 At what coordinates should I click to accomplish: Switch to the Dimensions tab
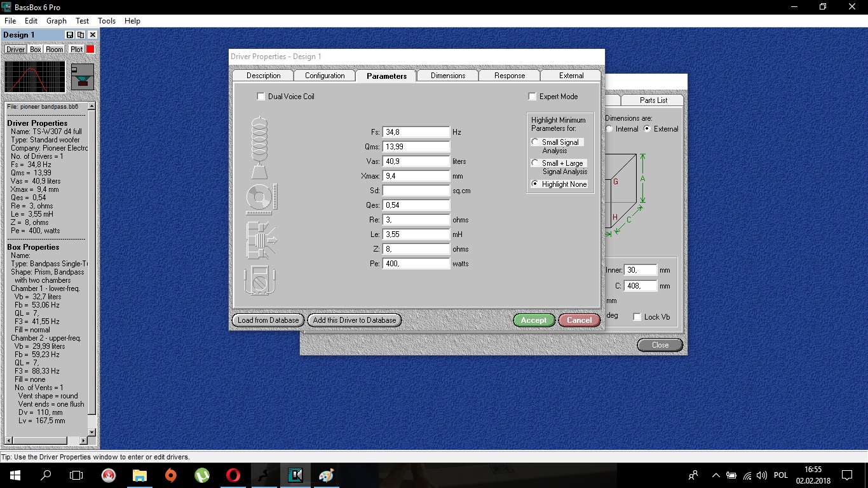tap(448, 76)
